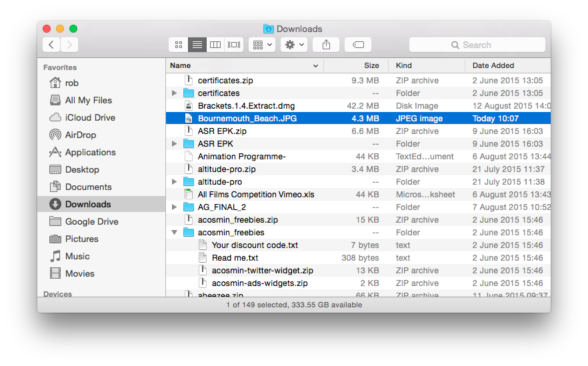588x366 pixels.
Task: Expand the altitude-pro folder
Action: [x=174, y=182]
